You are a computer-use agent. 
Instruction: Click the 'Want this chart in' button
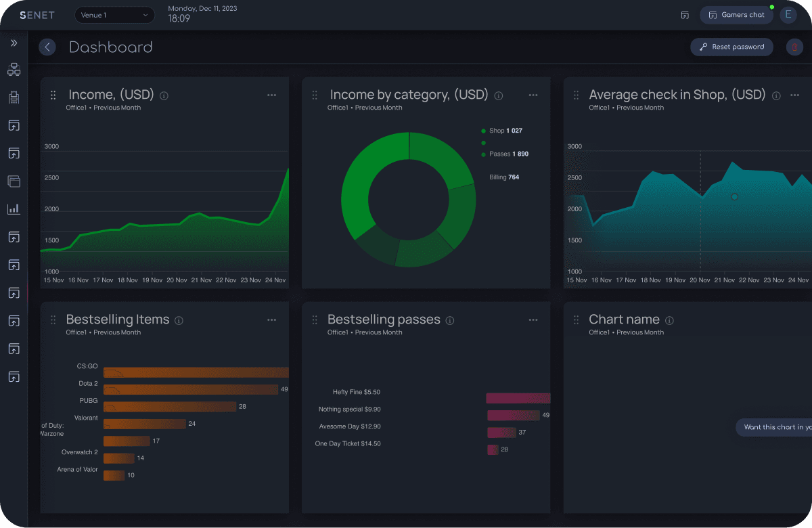[x=774, y=427]
